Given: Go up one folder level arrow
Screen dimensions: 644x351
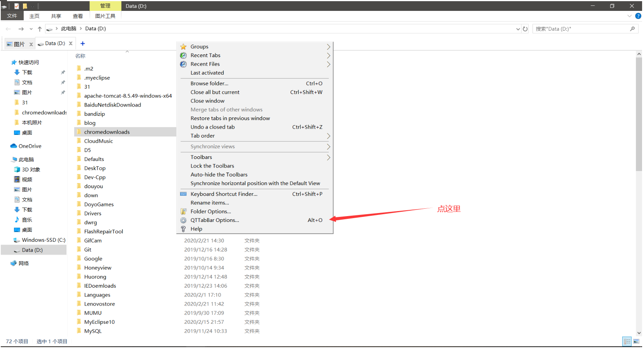Looking at the screenshot, I should pyautogui.click(x=40, y=29).
